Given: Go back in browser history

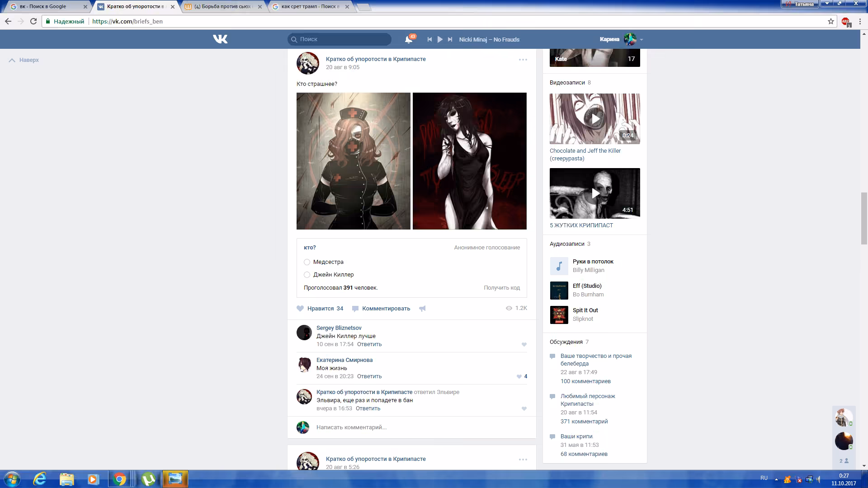Looking at the screenshot, I should [8, 21].
